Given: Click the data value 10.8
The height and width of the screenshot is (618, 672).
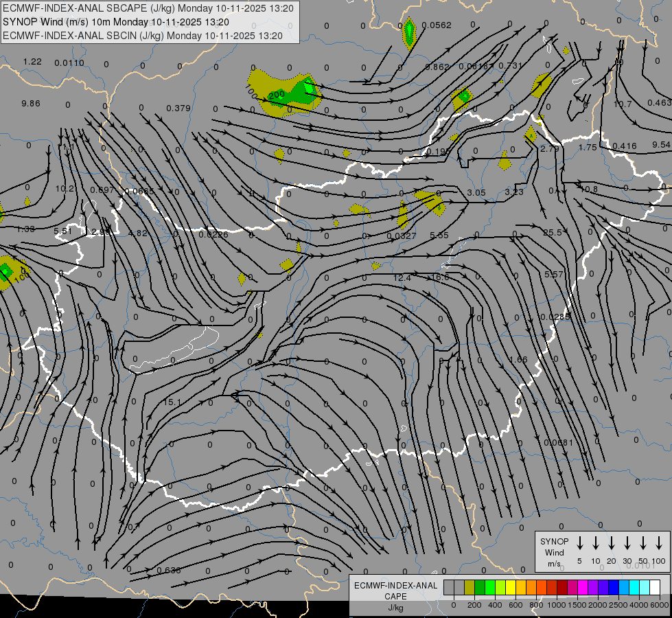Looking at the screenshot, I should point(589,189).
